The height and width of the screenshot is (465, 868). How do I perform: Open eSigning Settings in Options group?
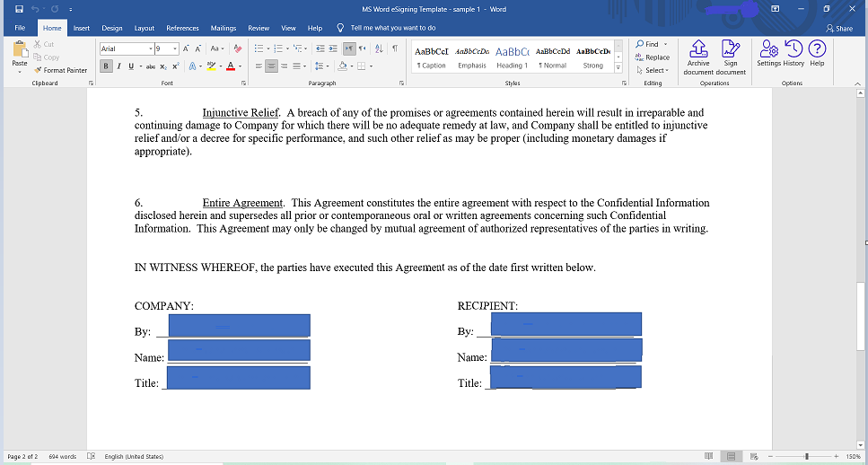[768, 52]
